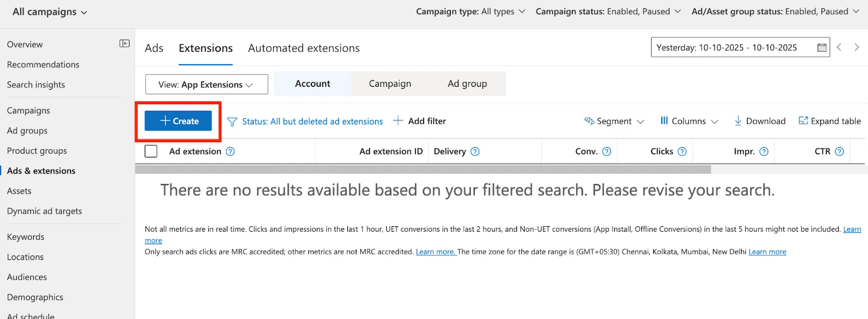Click Add filter
The image size is (868, 319).
click(x=419, y=121)
